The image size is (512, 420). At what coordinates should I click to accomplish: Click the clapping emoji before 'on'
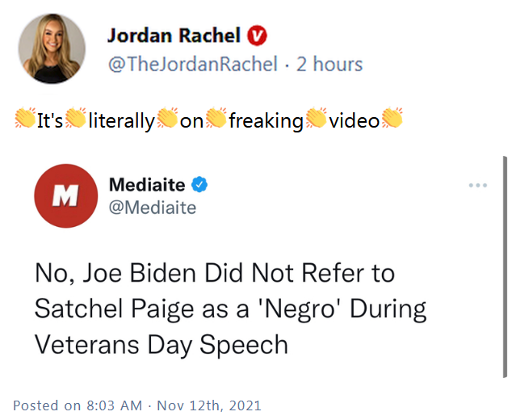point(167,120)
